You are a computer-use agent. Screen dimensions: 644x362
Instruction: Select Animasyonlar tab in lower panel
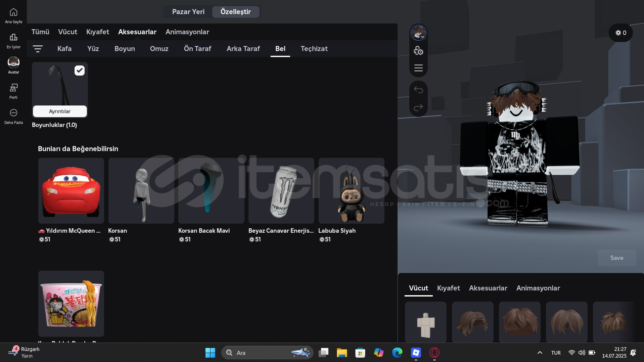538,288
